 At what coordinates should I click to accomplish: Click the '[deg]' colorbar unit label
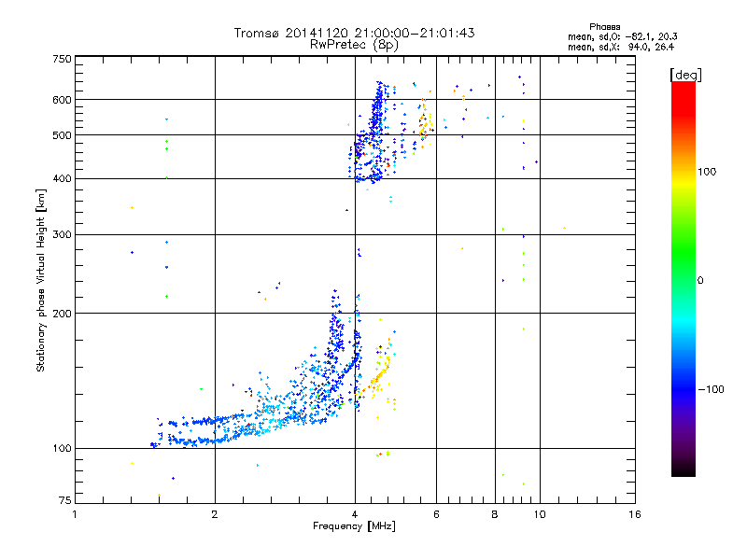pyautogui.click(x=685, y=75)
